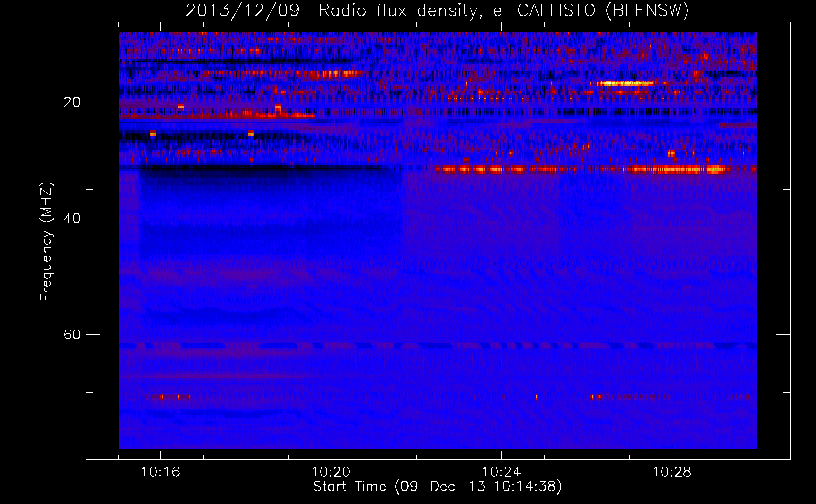816x504 pixels.
Task: Click the '10:24' time tick label
Action: (x=501, y=472)
